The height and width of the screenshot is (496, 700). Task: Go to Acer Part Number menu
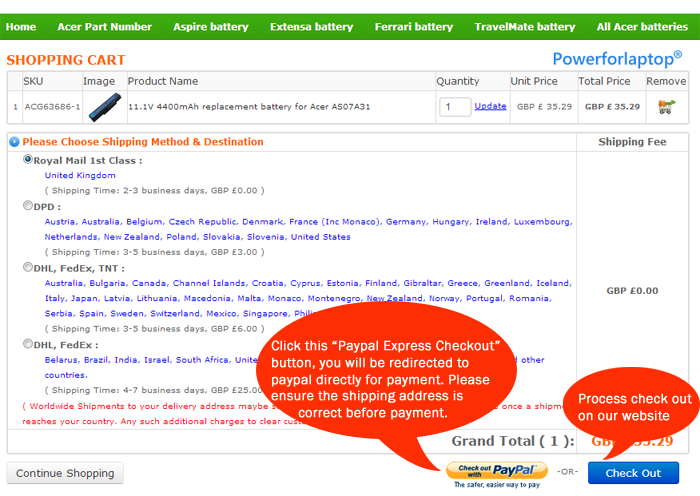[x=105, y=27]
